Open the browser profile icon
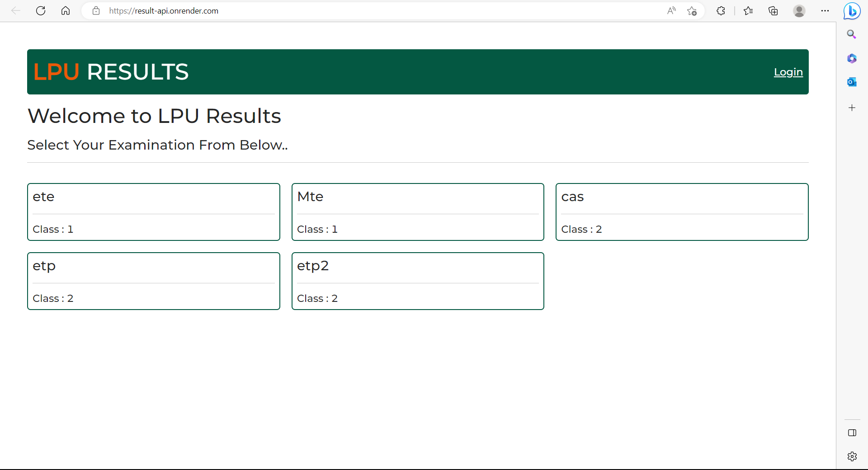This screenshot has width=868, height=470. pos(799,11)
